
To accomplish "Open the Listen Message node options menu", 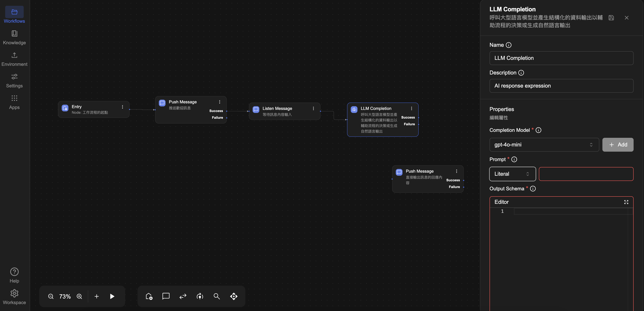I will tap(313, 108).
